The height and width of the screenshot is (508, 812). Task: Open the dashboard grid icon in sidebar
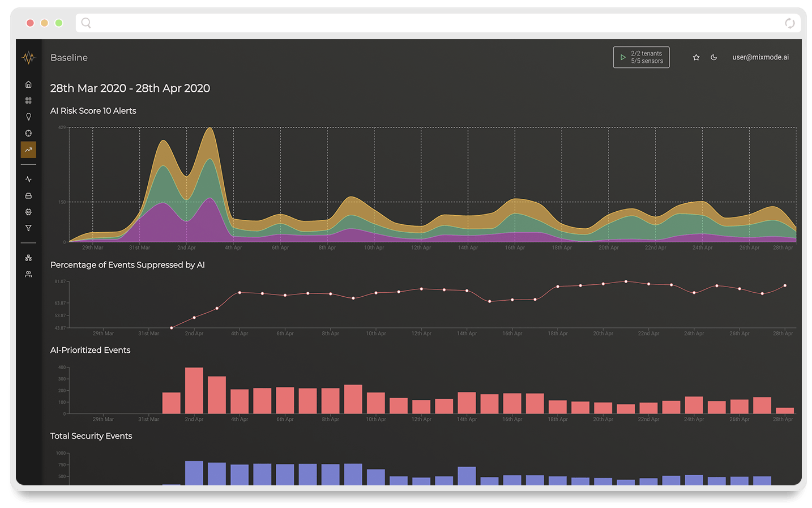pos(28,100)
